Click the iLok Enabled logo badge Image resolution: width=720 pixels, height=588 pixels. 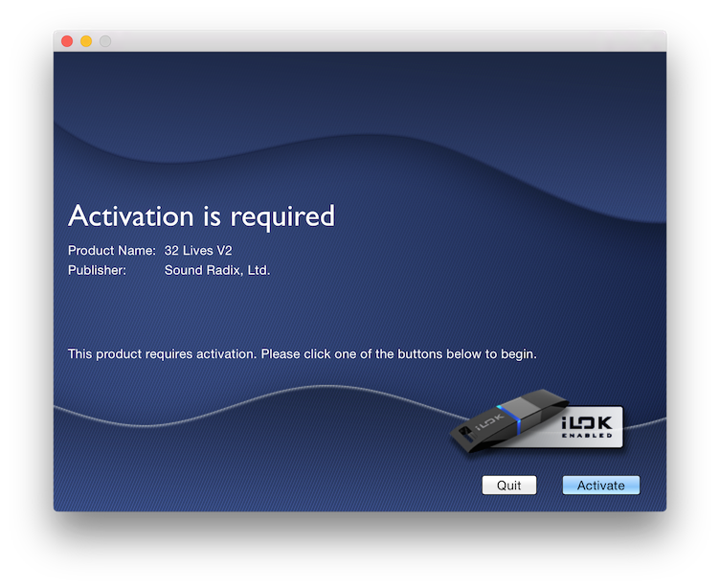537,421
